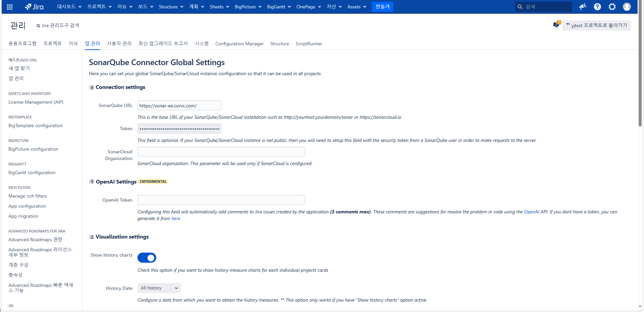Open App migration link
The image size is (644, 312).
pyautogui.click(x=23, y=216)
